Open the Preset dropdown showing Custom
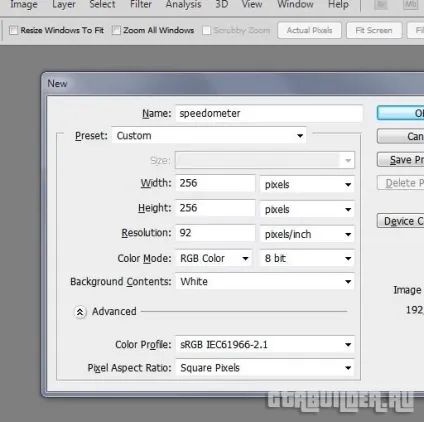 tap(209, 136)
